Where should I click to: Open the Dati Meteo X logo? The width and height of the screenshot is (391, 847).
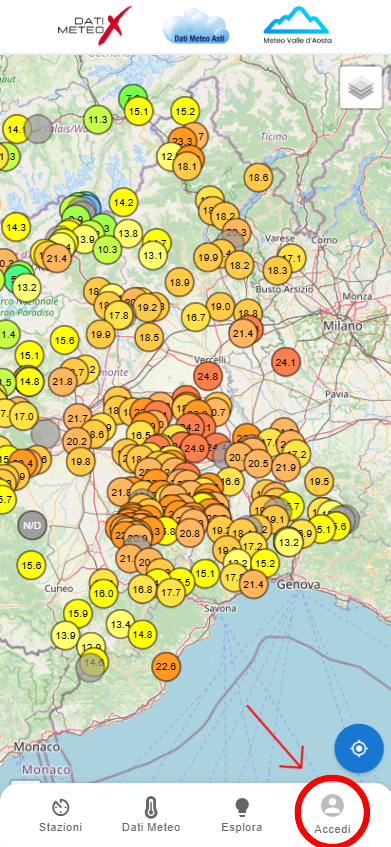pyautogui.click(x=95, y=26)
